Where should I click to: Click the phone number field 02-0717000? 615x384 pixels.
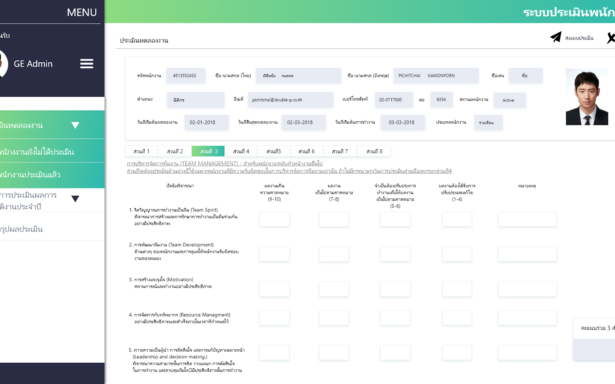click(394, 100)
